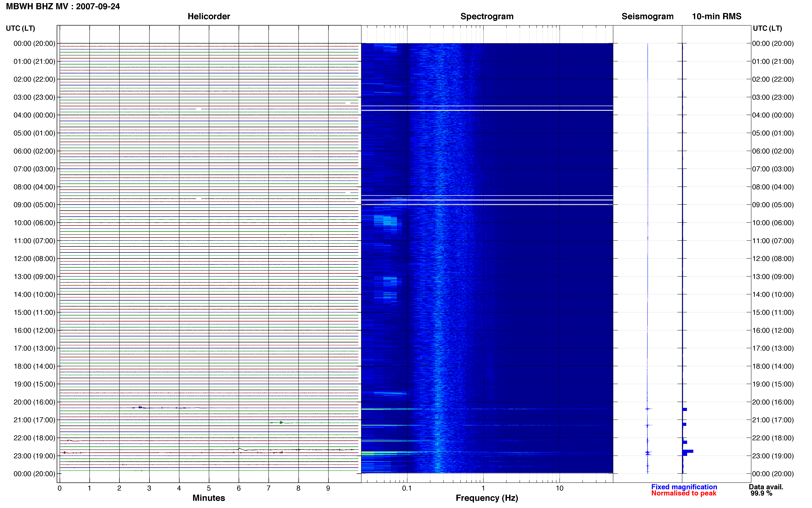
Task: Click the '0.1' frequency tick label
Action: point(407,488)
